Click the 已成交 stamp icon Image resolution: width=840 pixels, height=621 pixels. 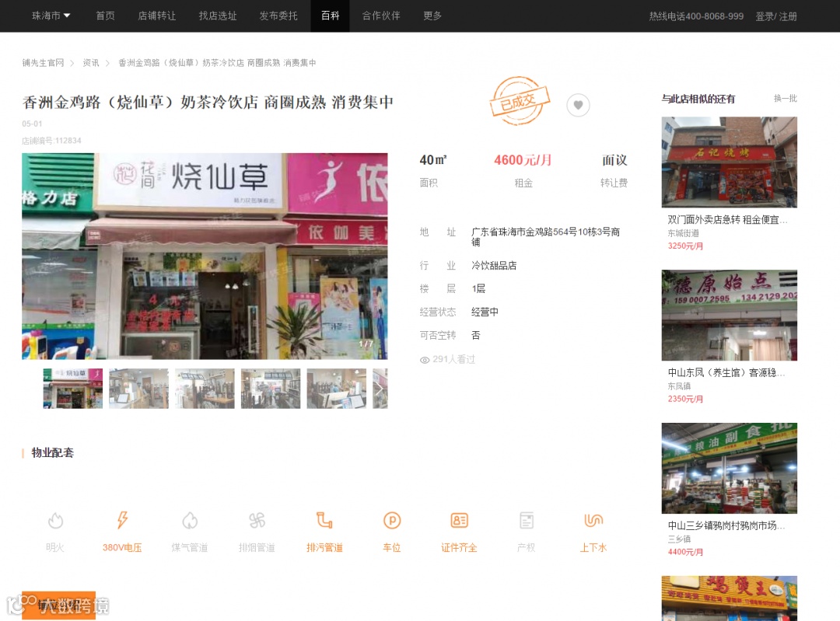[519, 100]
